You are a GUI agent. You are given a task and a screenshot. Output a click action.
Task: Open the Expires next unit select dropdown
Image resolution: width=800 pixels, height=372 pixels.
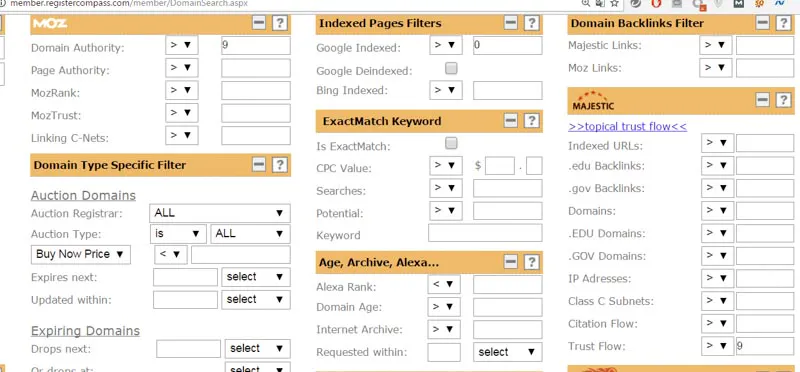click(x=256, y=277)
